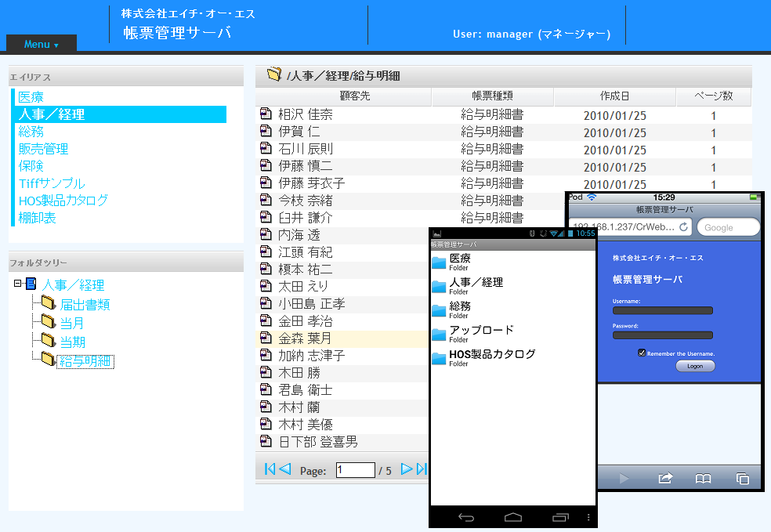Toggle Remember the Username checkbox
Viewport: 771px width, 532px height.
click(642, 353)
